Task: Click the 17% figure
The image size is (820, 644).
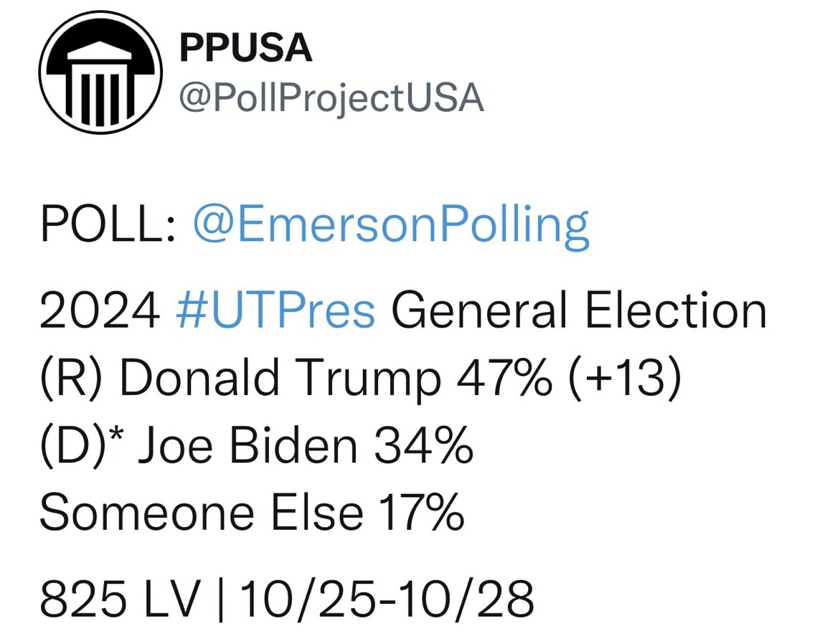Action: (x=422, y=512)
